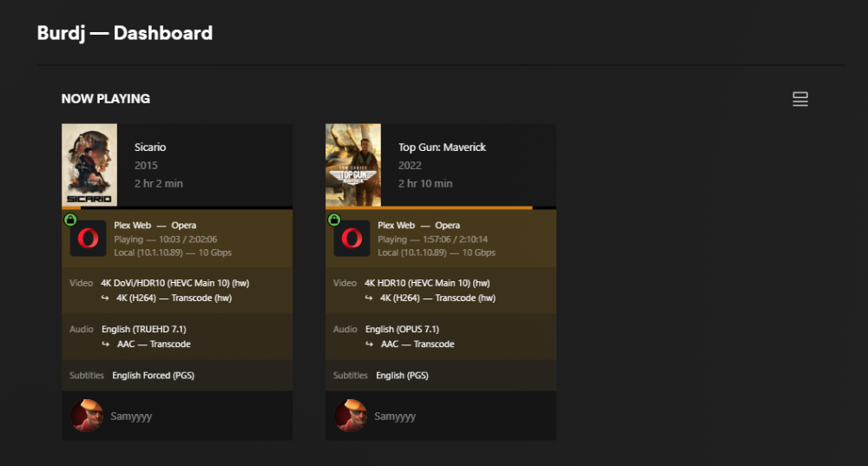
Task: Open the Sicario title link
Action: 150,148
